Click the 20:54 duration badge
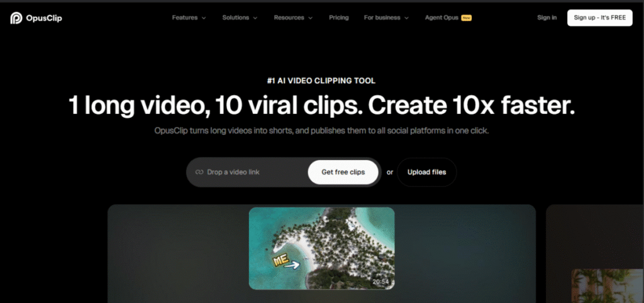The image size is (644, 303). click(x=381, y=281)
